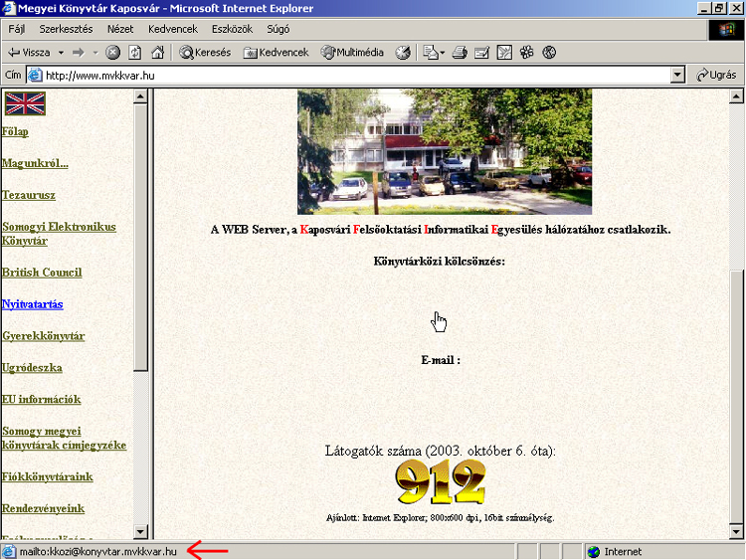The image size is (746, 560).
Task: Open the Rendezvényeink link
Action: tap(44, 508)
